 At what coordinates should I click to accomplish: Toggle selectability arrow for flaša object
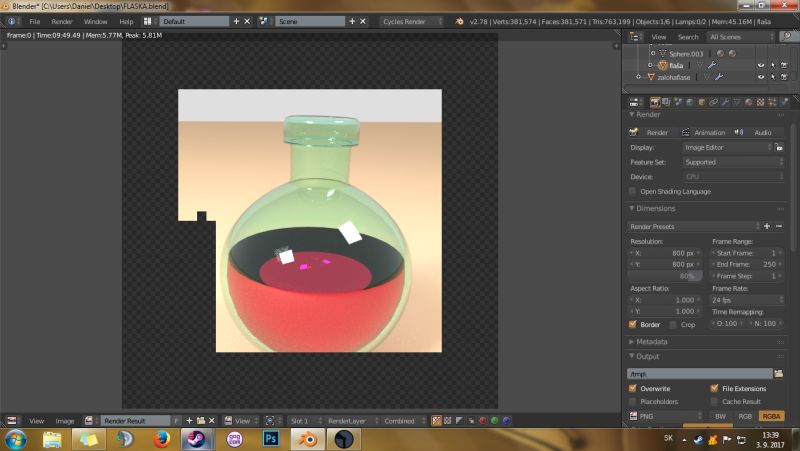[x=772, y=65]
